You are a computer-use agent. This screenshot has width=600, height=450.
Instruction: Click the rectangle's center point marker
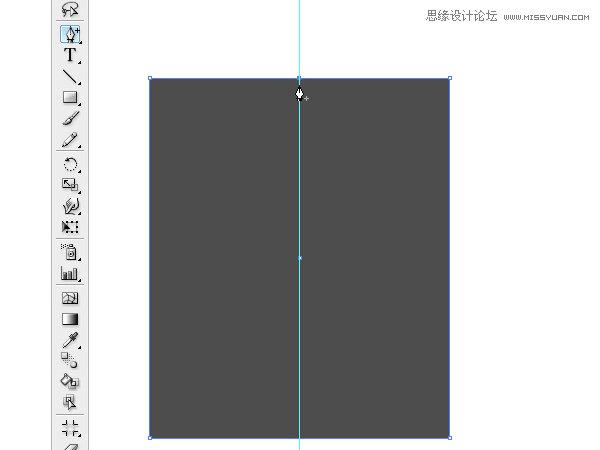click(x=300, y=258)
